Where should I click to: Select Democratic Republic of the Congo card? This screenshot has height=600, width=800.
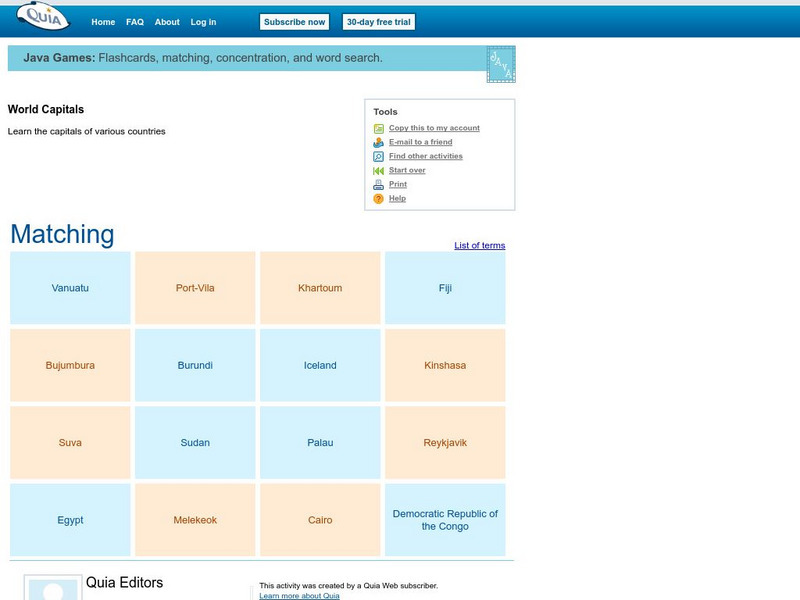tap(445, 520)
